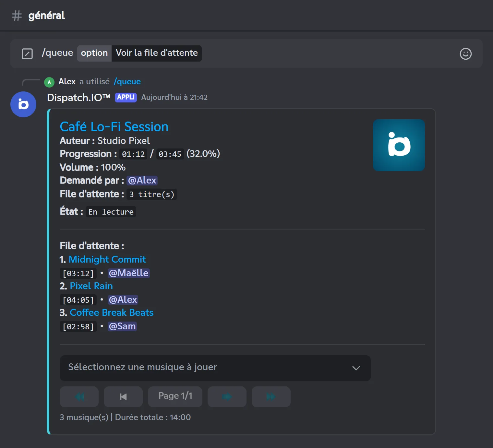The width and height of the screenshot is (493, 448).
Task: Click the slash command icon beside /queue
Action: (27, 53)
